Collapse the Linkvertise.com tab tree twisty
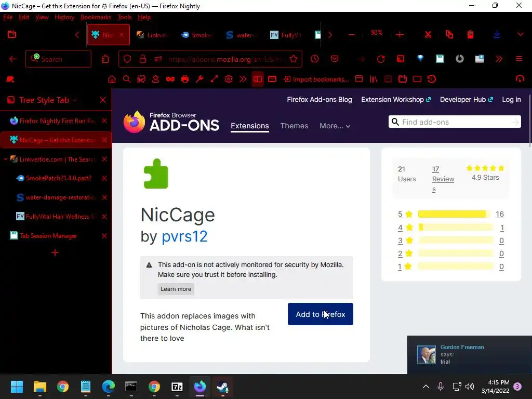 point(5,159)
